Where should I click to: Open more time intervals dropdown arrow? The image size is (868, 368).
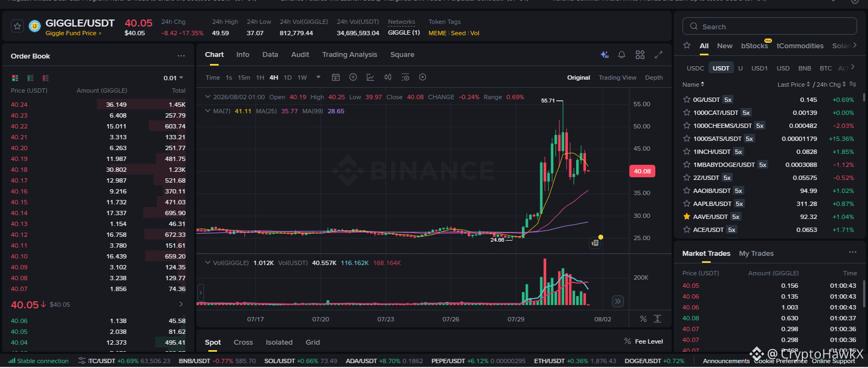[x=318, y=78]
